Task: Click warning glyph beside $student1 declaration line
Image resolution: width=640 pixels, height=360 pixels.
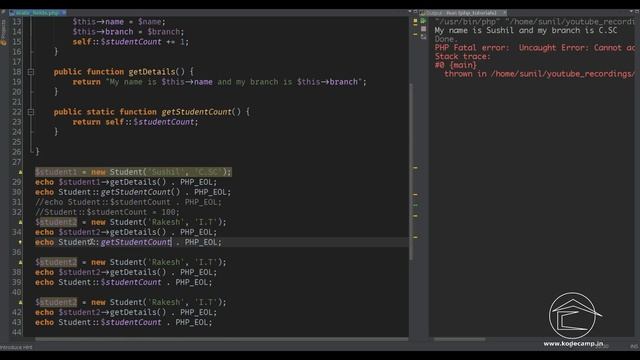Action: click(x=20, y=172)
